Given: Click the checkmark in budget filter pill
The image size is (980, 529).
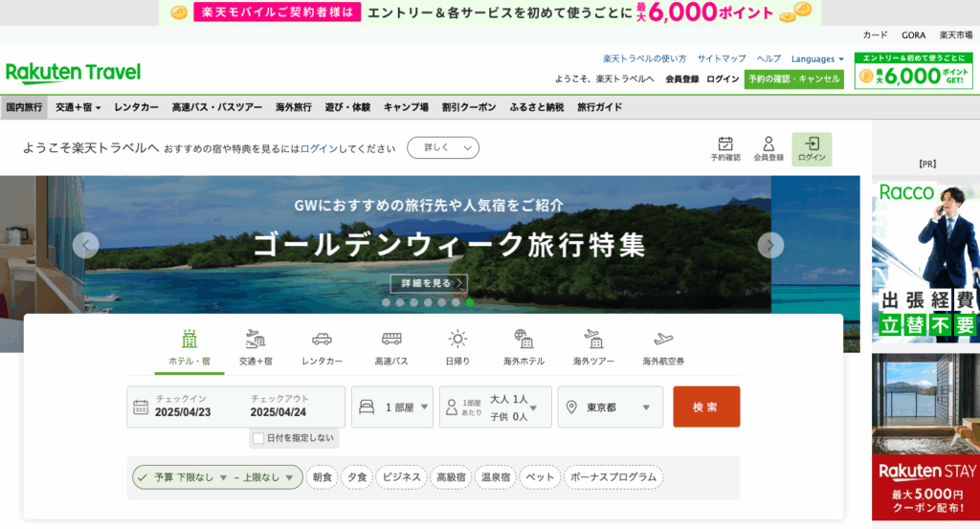Looking at the screenshot, I should [143, 477].
